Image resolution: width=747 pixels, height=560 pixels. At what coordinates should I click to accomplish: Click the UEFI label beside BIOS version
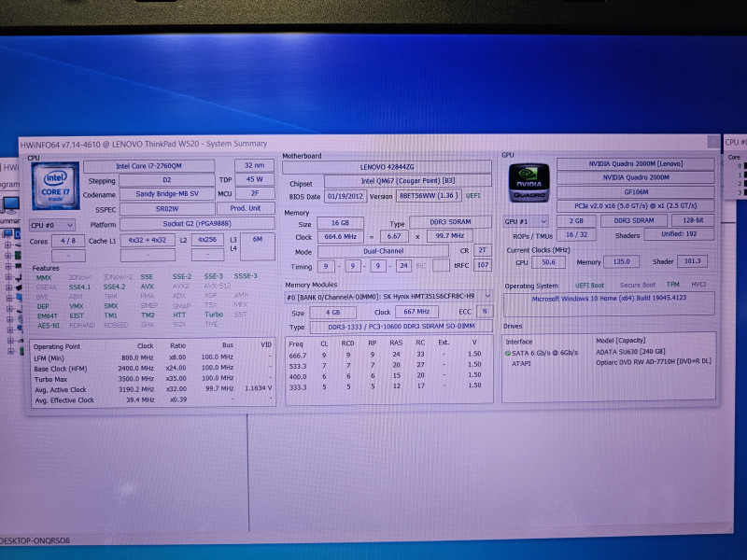coord(473,195)
